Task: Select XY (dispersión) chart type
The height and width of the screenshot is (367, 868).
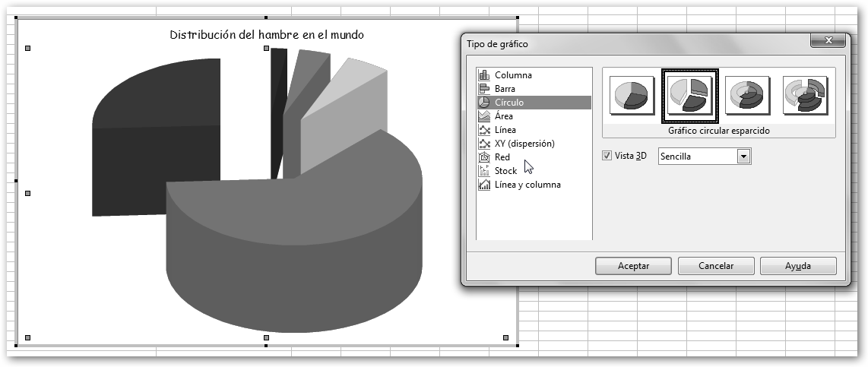Action: coord(524,144)
